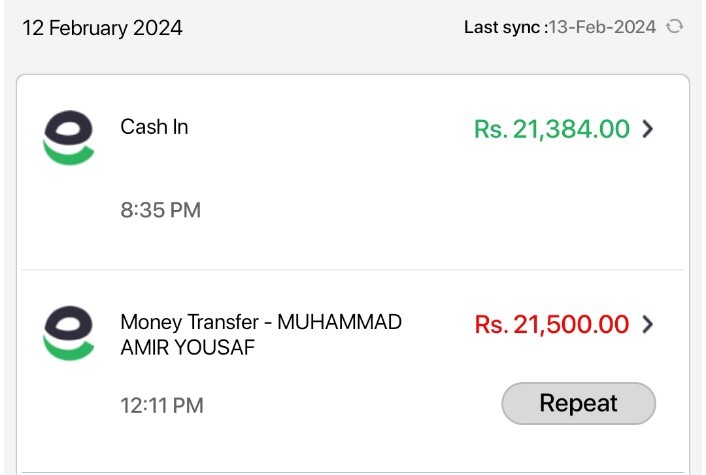
Task: Open Cash In details via its chevron
Action: [647, 129]
